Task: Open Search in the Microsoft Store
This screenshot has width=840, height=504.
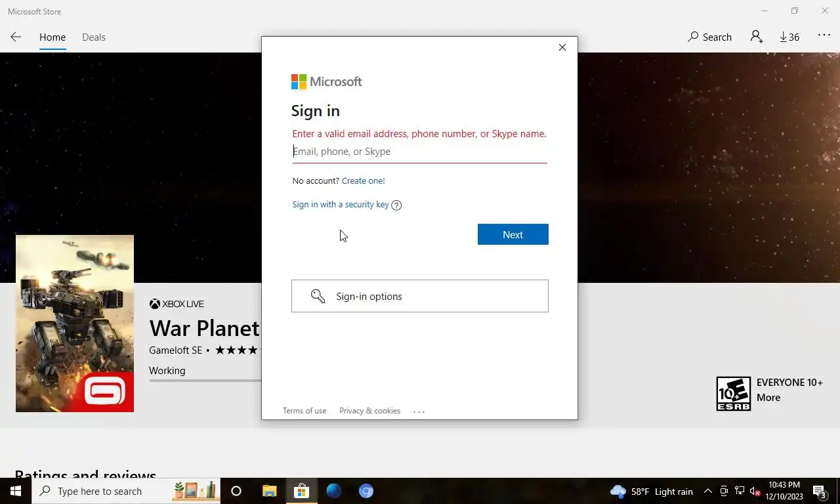Action: (x=709, y=37)
